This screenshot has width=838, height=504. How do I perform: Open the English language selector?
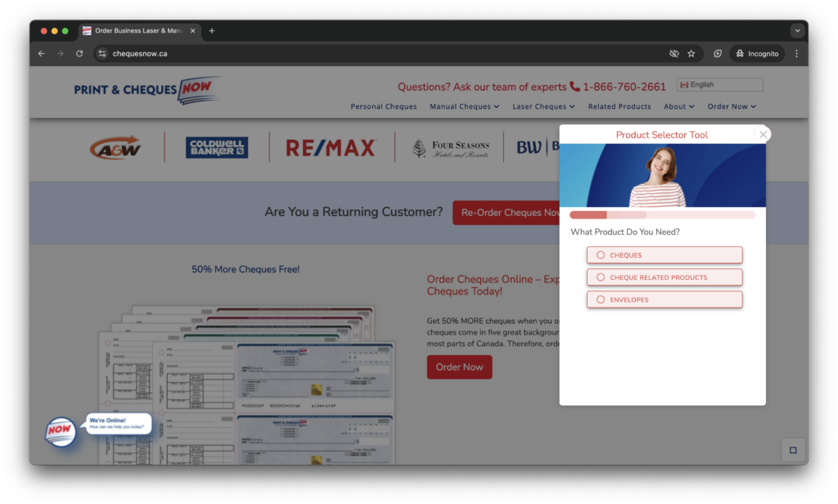719,84
